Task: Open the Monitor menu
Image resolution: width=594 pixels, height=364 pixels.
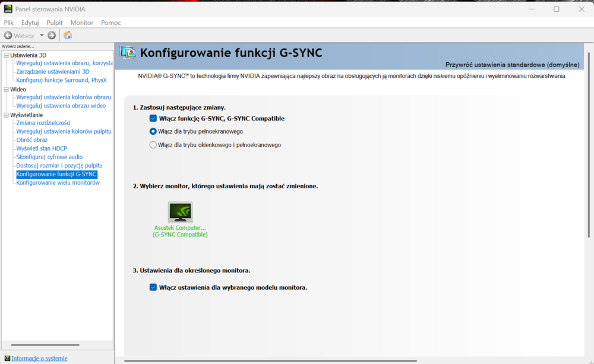Action: click(82, 23)
